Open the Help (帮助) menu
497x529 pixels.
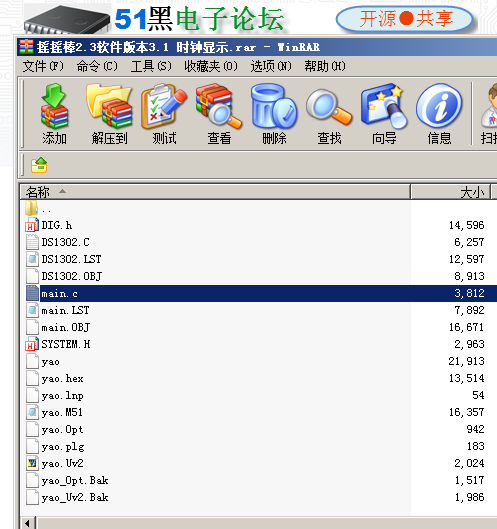click(325, 66)
